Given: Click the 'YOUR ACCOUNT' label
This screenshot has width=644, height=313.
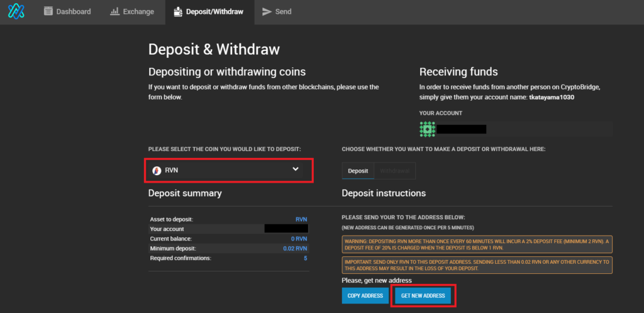Looking at the screenshot, I should [441, 113].
